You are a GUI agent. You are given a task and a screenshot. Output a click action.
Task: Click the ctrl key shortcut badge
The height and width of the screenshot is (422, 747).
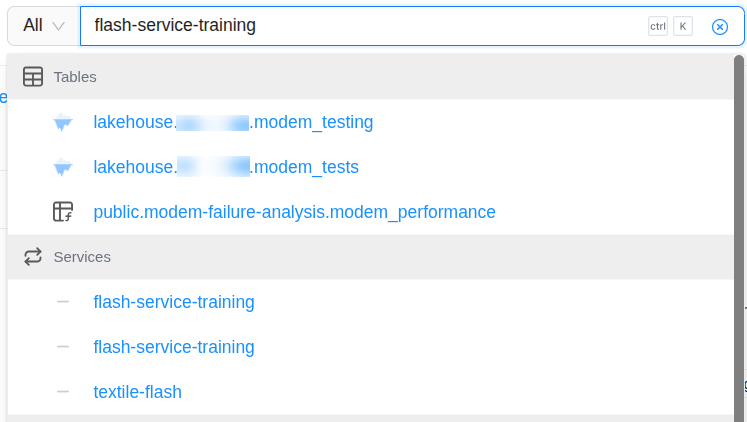click(x=658, y=27)
